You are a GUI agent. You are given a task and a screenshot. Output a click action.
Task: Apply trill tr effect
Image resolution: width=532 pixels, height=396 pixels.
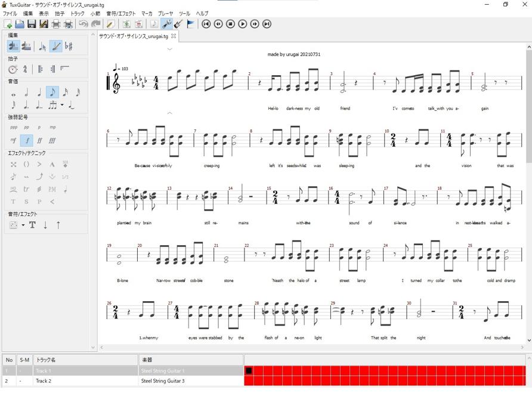[26, 189]
